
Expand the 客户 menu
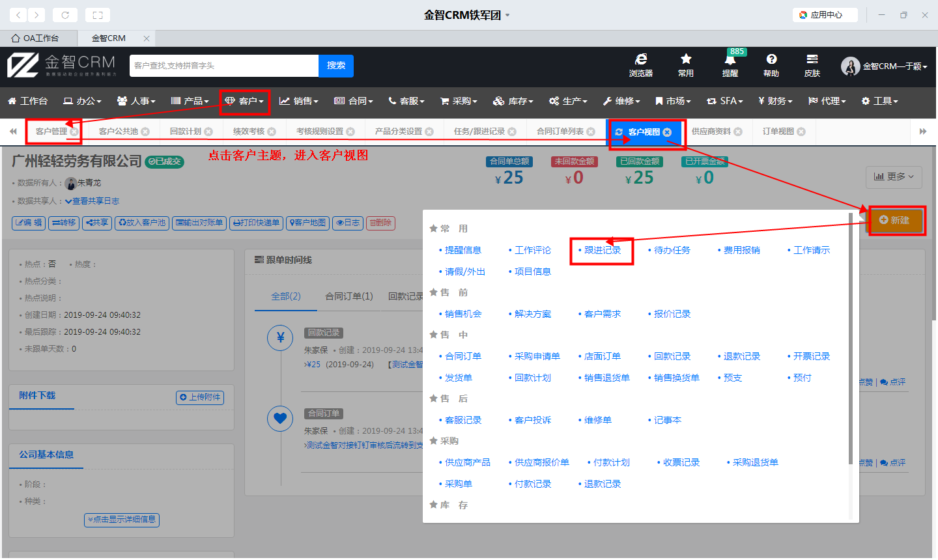click(x=244, y=101)
